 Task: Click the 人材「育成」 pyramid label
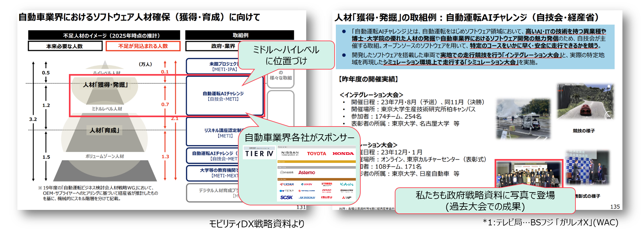click(105, 130)
